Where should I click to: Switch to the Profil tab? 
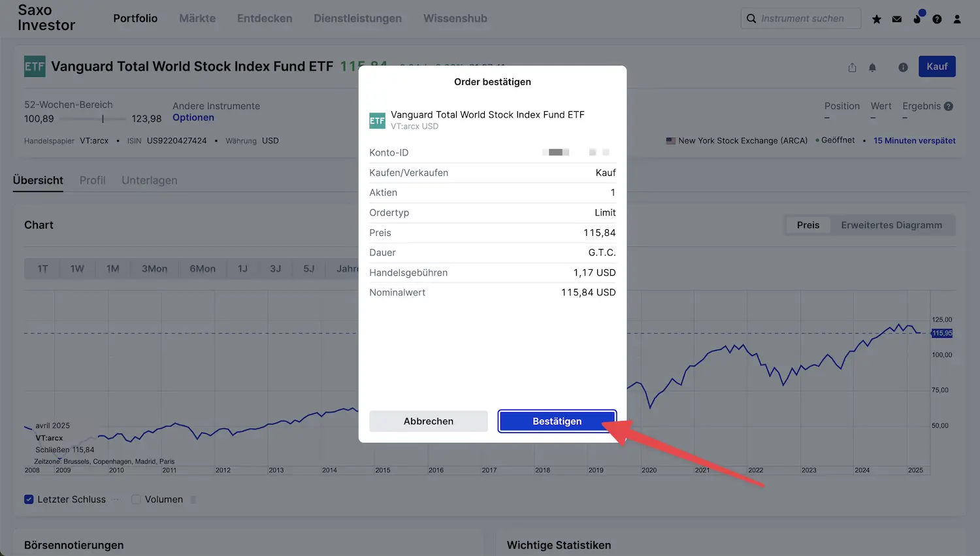[92, 180]
